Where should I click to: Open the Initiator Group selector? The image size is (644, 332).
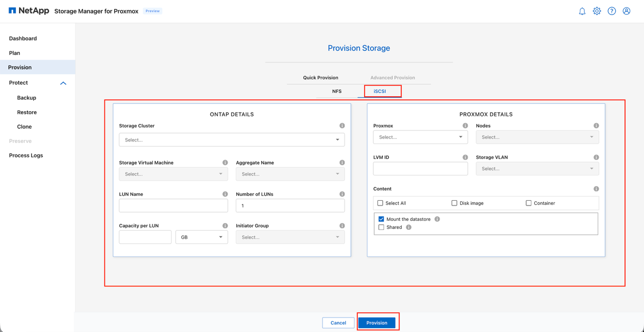point(290,237)
